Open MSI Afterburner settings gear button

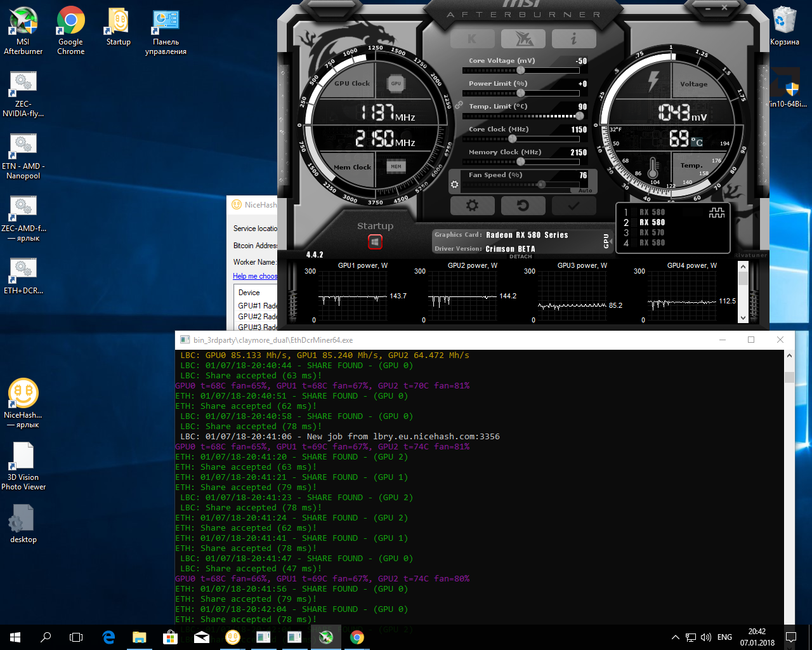pyautogui.click(x=472, y=206)
